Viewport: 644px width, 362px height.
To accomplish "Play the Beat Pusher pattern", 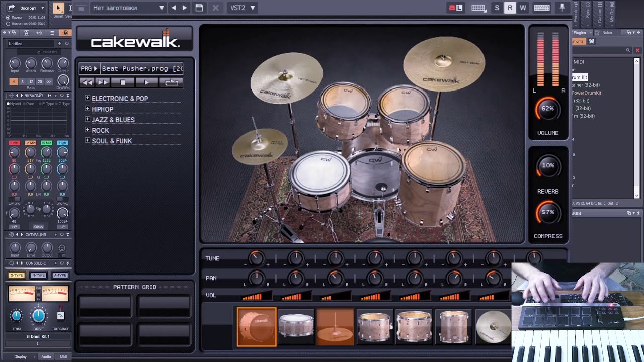I will click(147, 82).
